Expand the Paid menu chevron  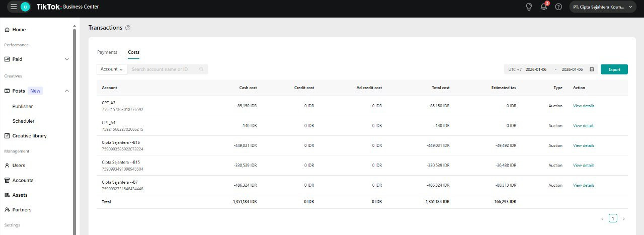[x=67, y=59]
